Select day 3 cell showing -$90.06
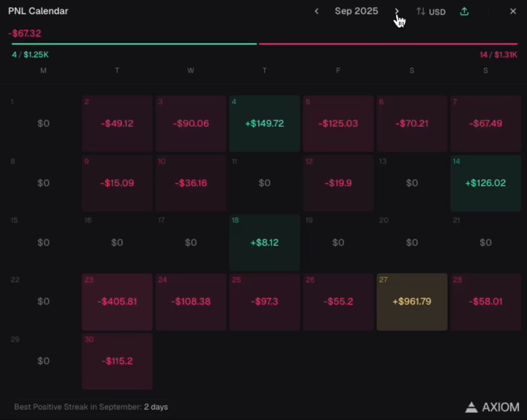Image resolution: width=527 pixels, height=420 pixels. coord(191,123)
